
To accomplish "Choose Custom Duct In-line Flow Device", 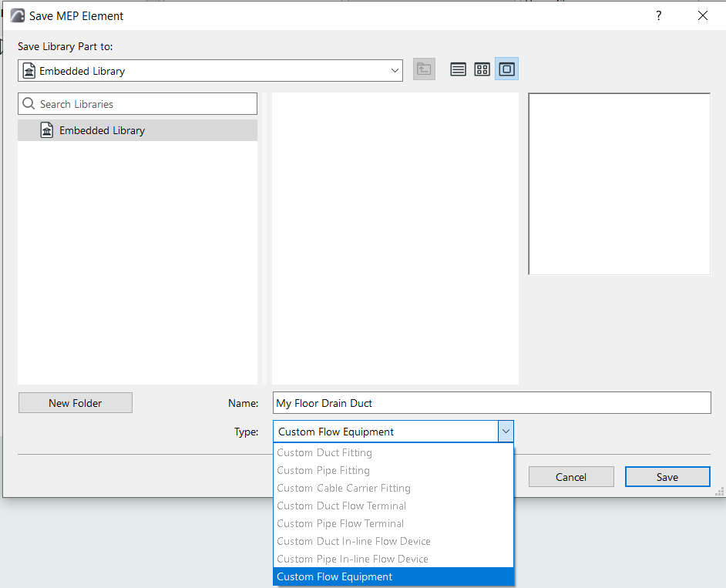I will [393, 541].
